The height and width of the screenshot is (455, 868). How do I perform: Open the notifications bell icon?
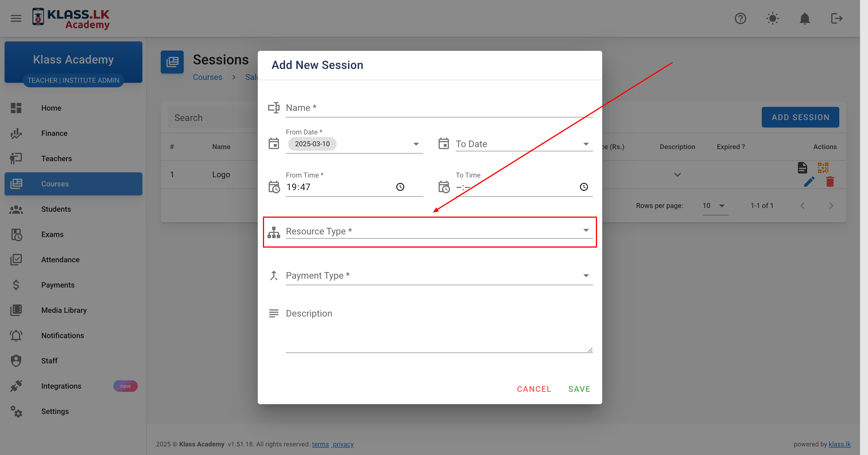[805, 18]
